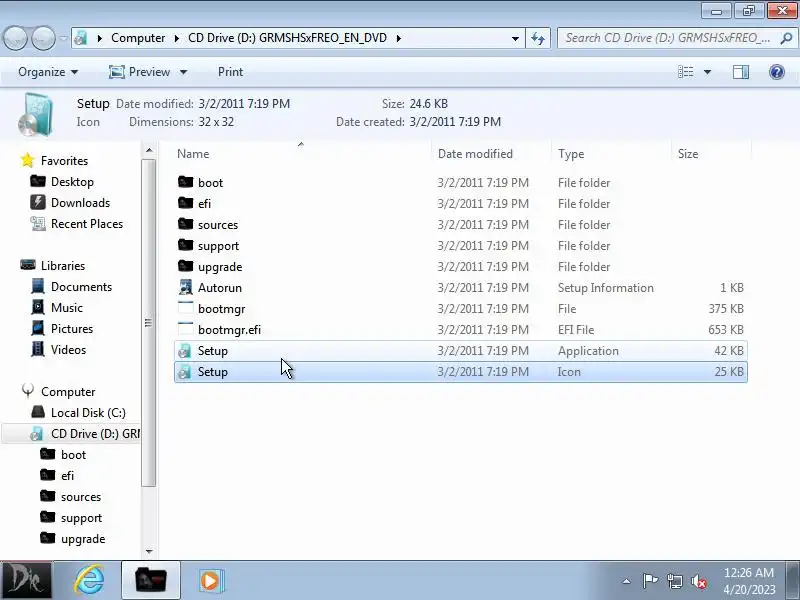The height and width of the screenshot is (600, 800).
Task: Select the support folder icon in file list
Action: [186, 245]
